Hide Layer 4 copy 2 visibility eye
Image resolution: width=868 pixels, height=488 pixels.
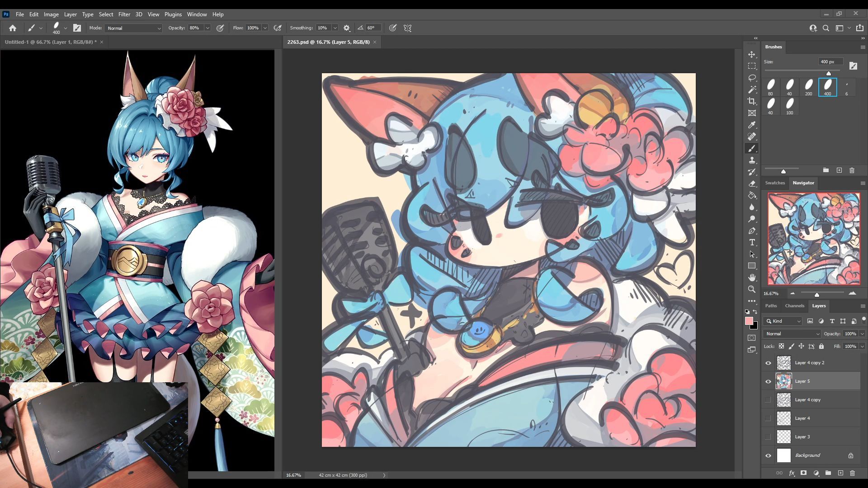(x=768, y=363)
